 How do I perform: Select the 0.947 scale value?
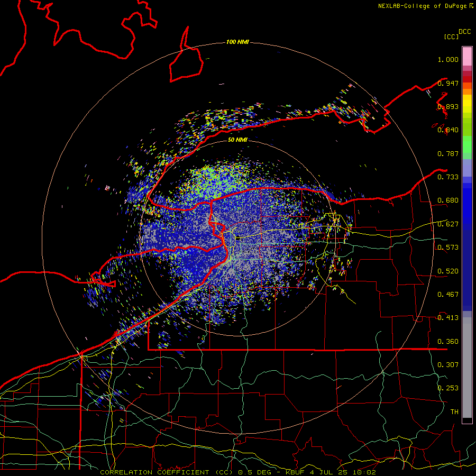tap(448, 83)
